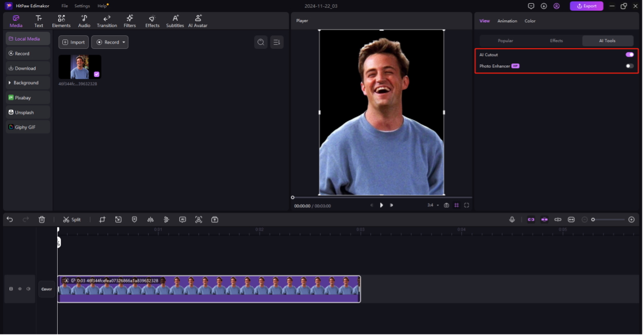This screenshot has width=644, height=336.
Task: Open the search icon in media panel
Action: pos(261,43)
